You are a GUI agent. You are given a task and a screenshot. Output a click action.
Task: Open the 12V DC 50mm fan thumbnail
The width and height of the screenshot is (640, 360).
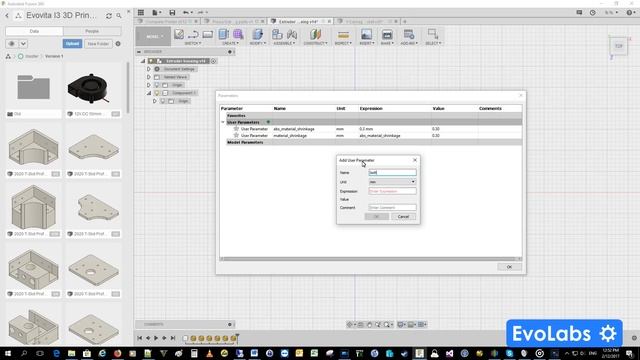(x=88, y=88)
